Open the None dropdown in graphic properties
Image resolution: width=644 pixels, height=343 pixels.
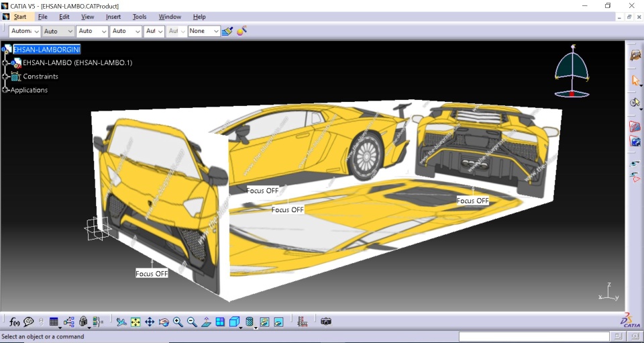coord(204,31)
